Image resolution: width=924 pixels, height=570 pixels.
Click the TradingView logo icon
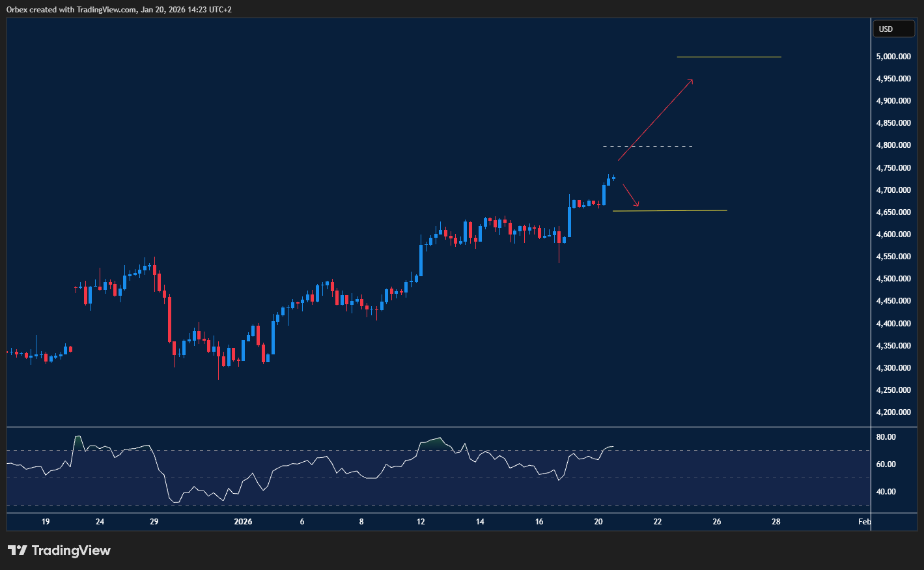[x=18, y=550]
